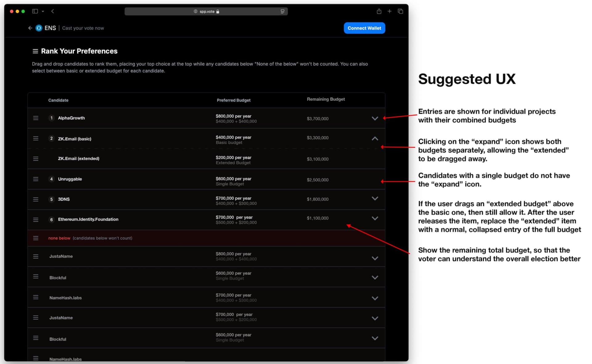592x364 pixels.
Task: Click the spp.vote address bar
Action: pyautogui.click(x=206, y=11)
